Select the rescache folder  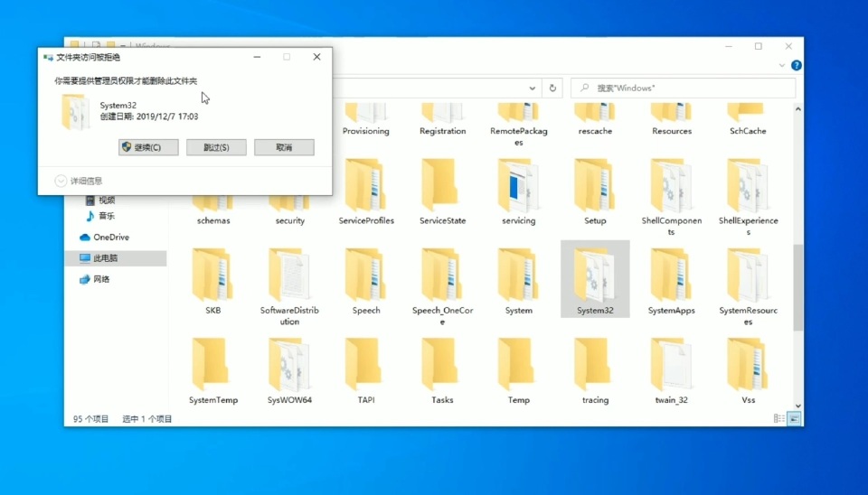pos(595,120)
